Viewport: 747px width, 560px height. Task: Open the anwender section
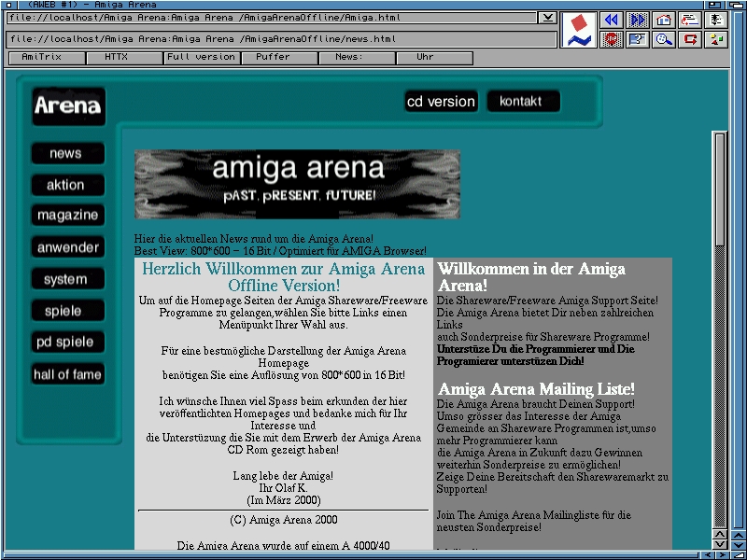click(67, 247)
